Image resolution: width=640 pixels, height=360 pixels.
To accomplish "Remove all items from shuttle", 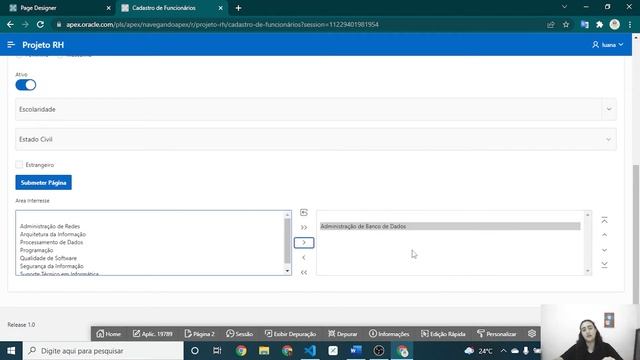I will (x=304, y=272).
